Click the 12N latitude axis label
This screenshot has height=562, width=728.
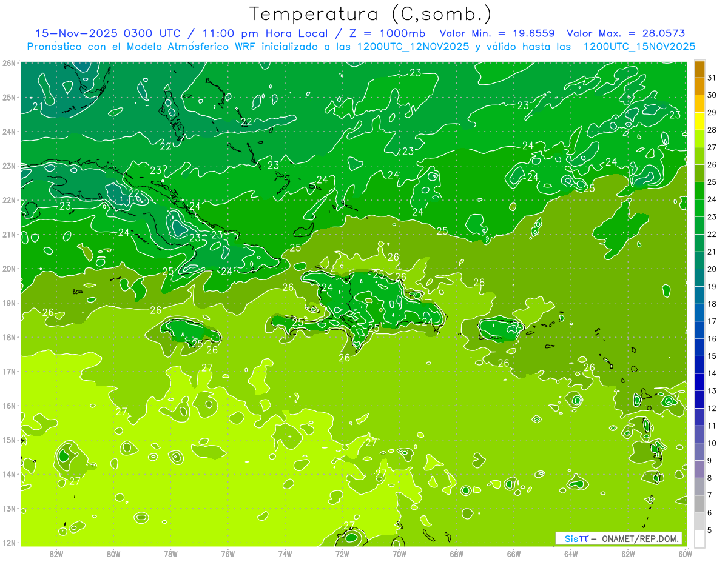click(9, 543)
